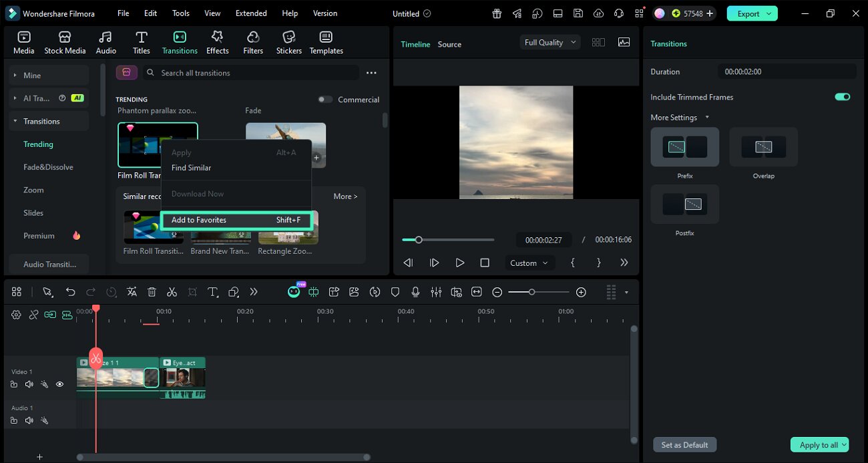Open the Tools menu
This screenshot has height=463, width=868.
click(181, 13)
